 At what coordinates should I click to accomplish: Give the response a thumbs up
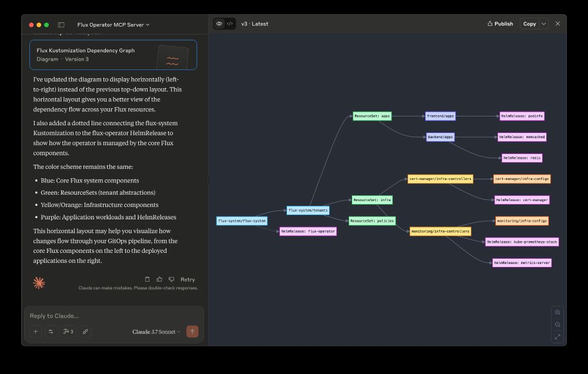pos(159,279)
